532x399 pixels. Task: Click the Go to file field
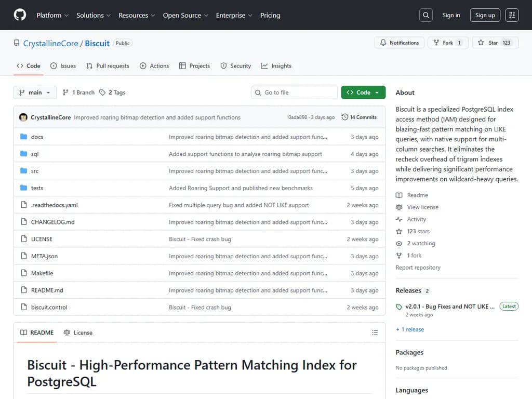tap(295, 92)
